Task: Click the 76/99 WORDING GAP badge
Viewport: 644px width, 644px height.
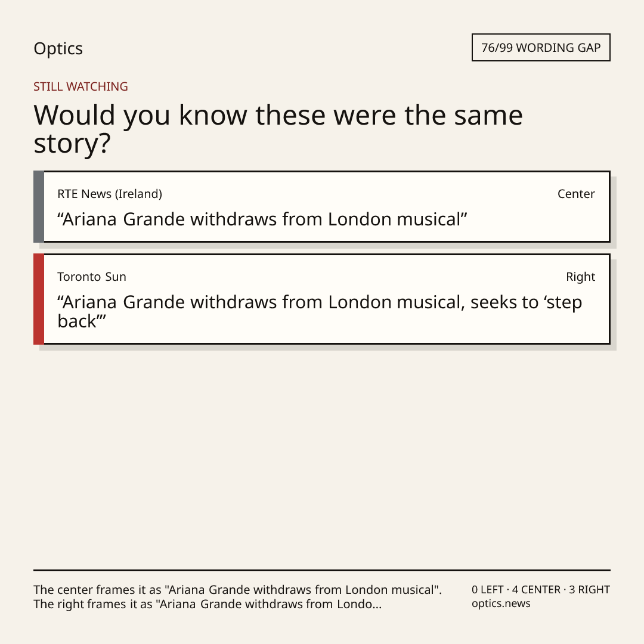Action: click(541, 48)
